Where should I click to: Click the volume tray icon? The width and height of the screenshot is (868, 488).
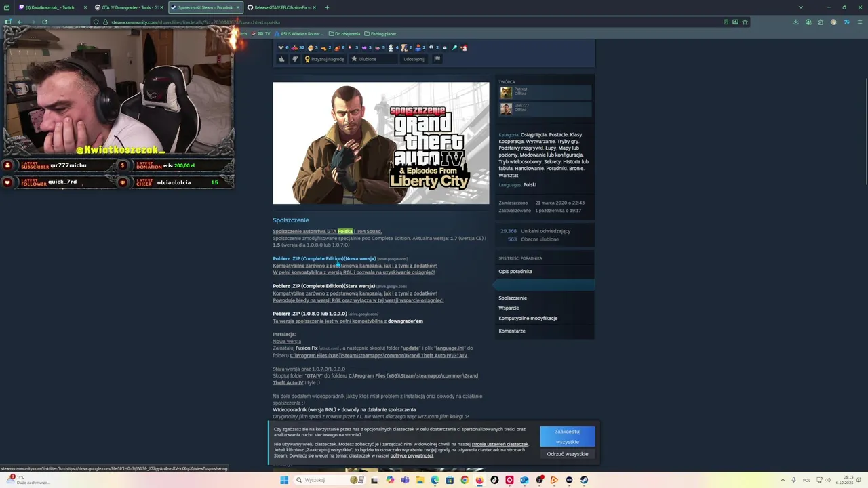tap(827, 480)
